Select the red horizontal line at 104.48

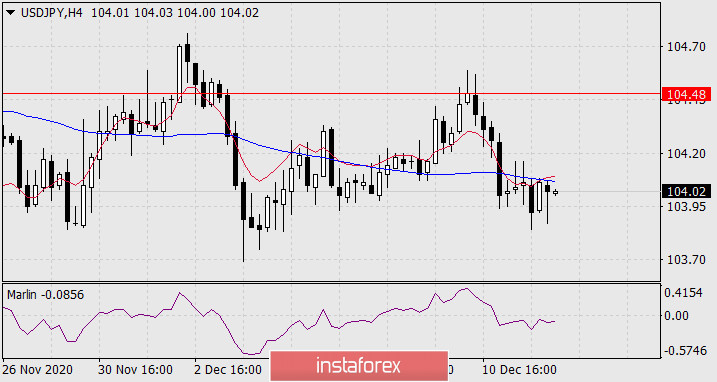click(x=332, y=93)
